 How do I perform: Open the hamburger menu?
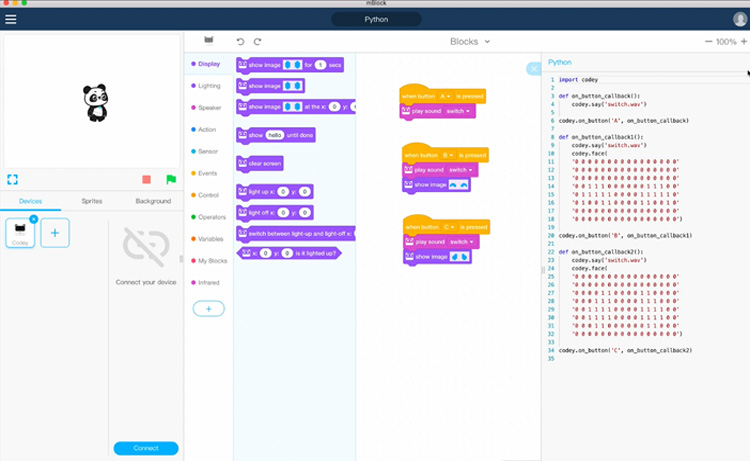(x=11, y=18)
